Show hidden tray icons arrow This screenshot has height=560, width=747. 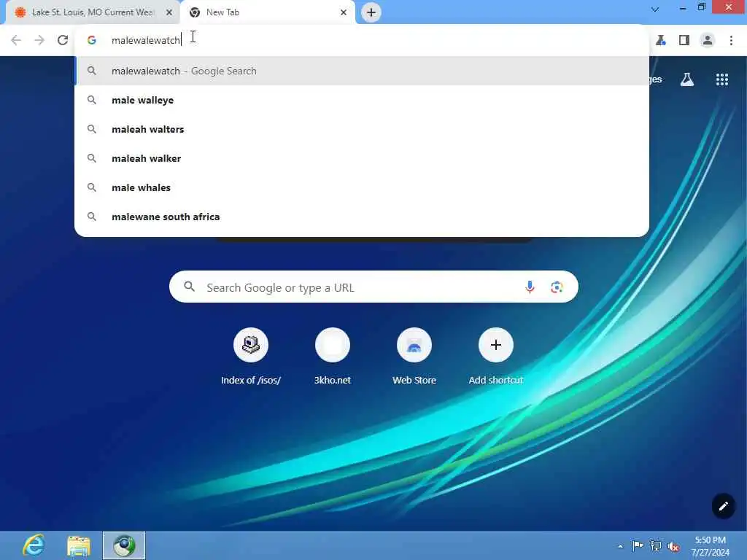(x=620, y=546)
